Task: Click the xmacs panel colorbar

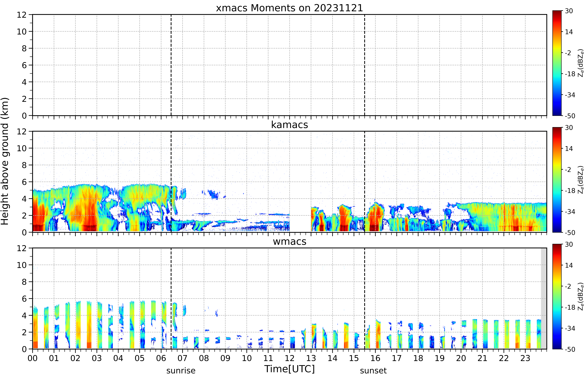Action: tap(557, 63)
